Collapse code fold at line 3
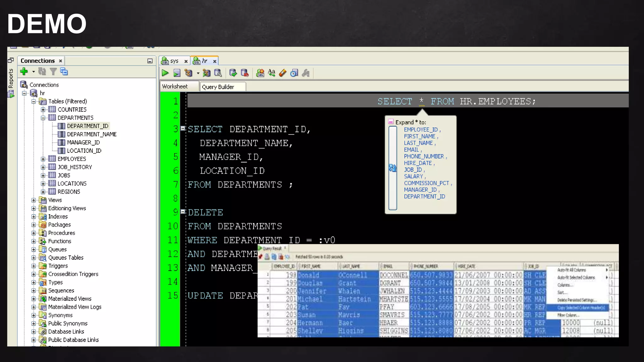644x362 pixels. pyautogui.click(x=183, y=128)
